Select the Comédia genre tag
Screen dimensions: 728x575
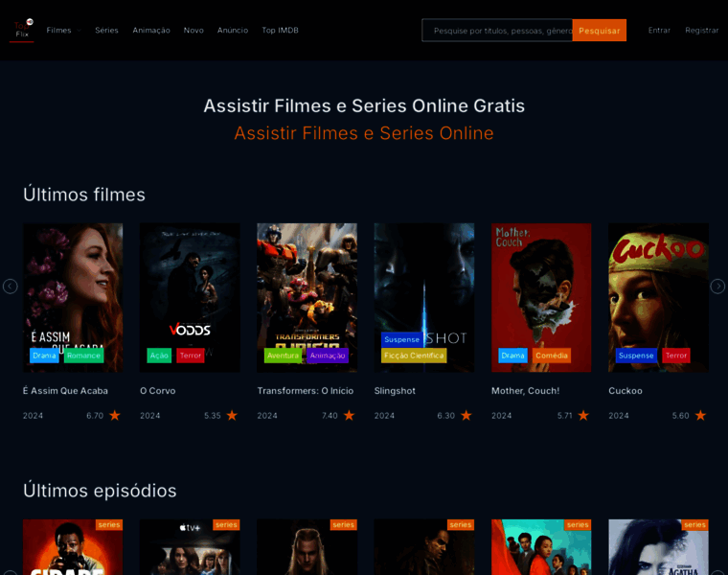pos(552,356)
